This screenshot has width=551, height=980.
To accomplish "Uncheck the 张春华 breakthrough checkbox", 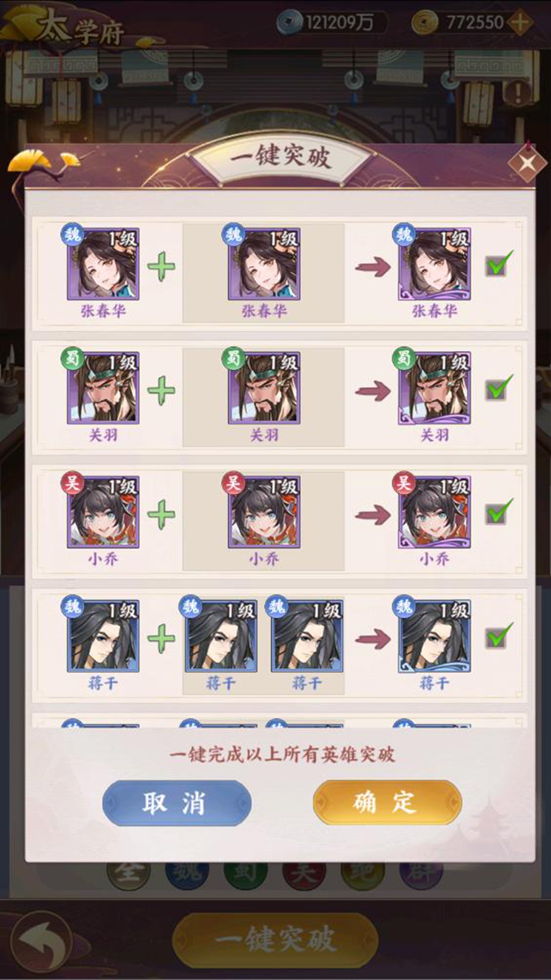I will [498, 264].
